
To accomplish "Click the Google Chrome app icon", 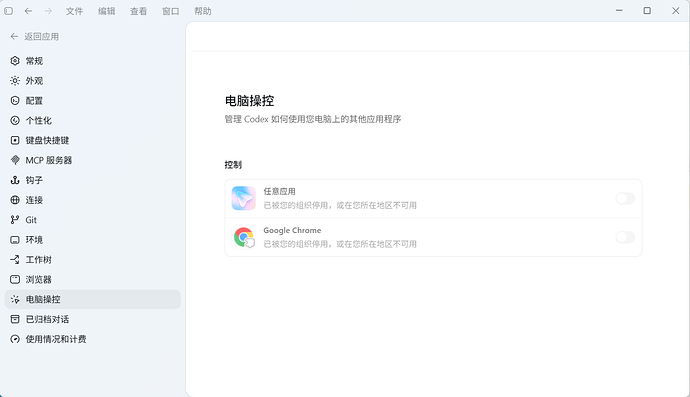I will pyautogui.click(x=243, y=237).
